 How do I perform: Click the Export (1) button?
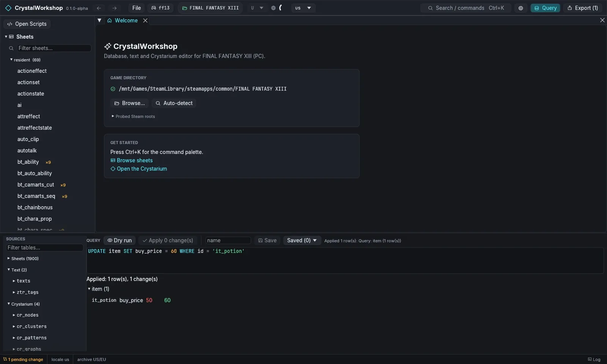[582, 8]
